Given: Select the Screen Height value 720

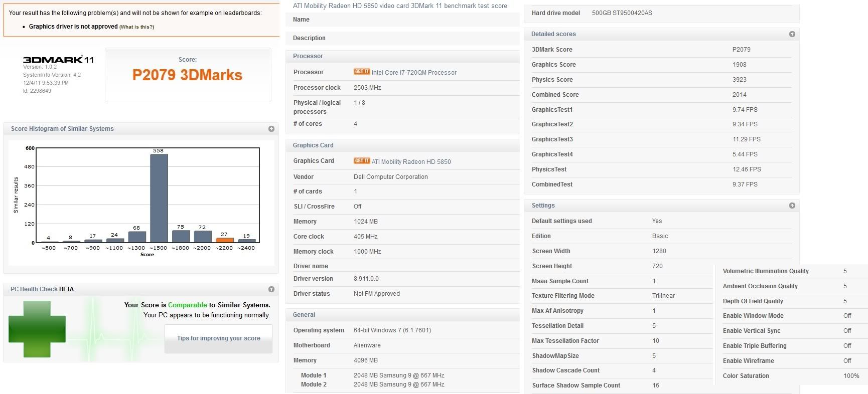Looking at the screenshot, I should (x=657, y=266).
